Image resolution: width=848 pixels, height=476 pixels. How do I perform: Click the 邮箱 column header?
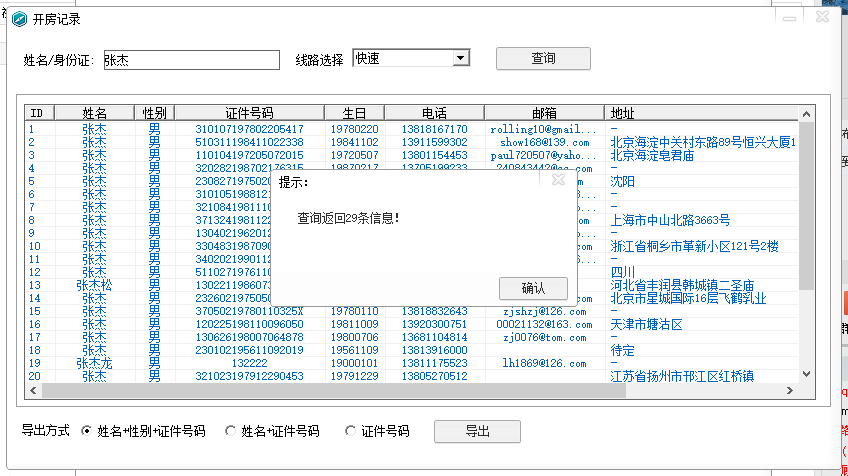[x=544, y=113]
